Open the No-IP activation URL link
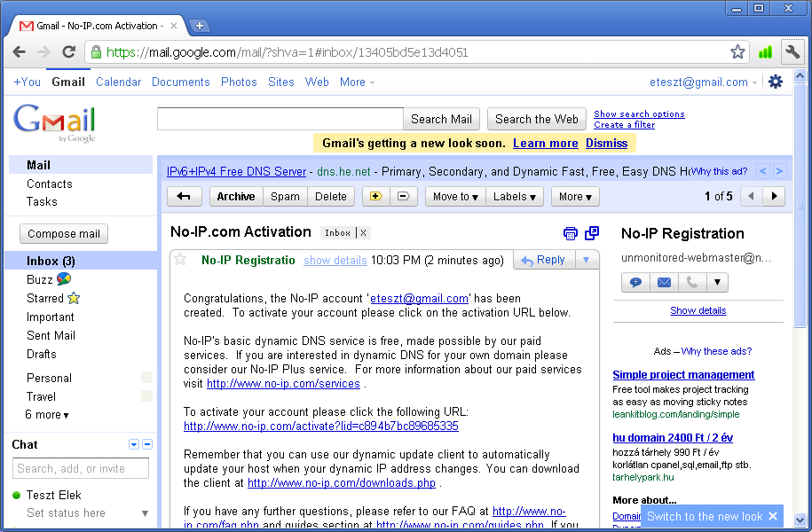The image size is (812, 532). 321,426
